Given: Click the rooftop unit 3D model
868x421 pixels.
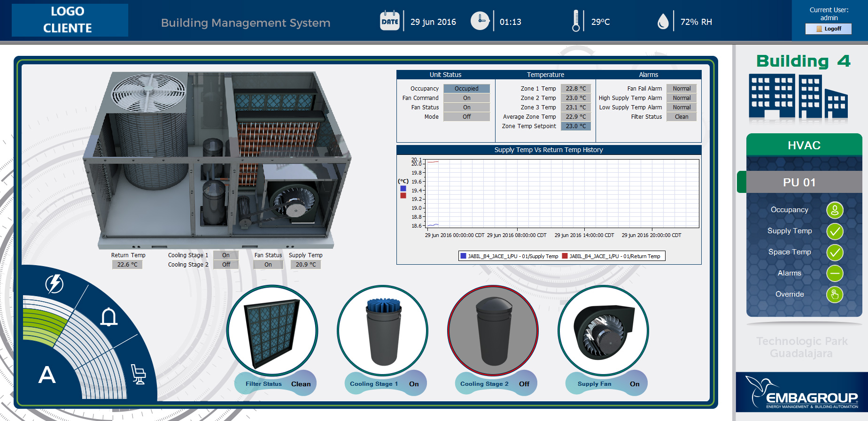Looking at the screenshot, I should pos(216,160).
